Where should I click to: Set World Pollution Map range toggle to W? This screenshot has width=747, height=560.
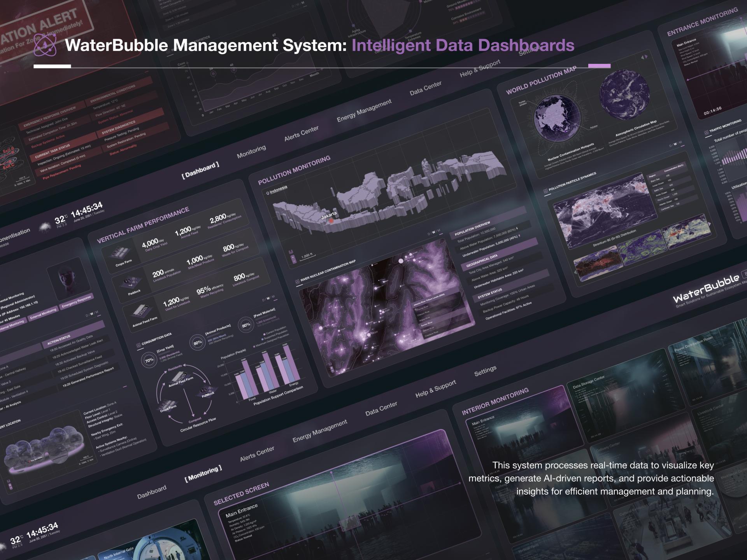[675, 144]
